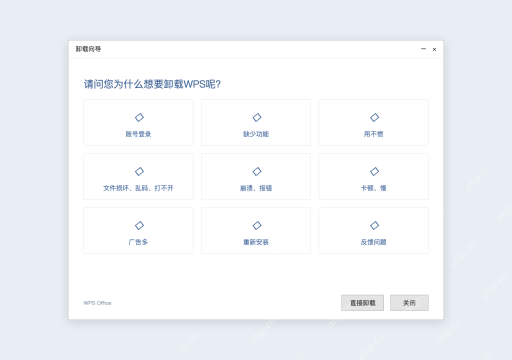Pick the 重新安装 diamond icon
This screenshot has height=360, width=512.
coord(257,225)
